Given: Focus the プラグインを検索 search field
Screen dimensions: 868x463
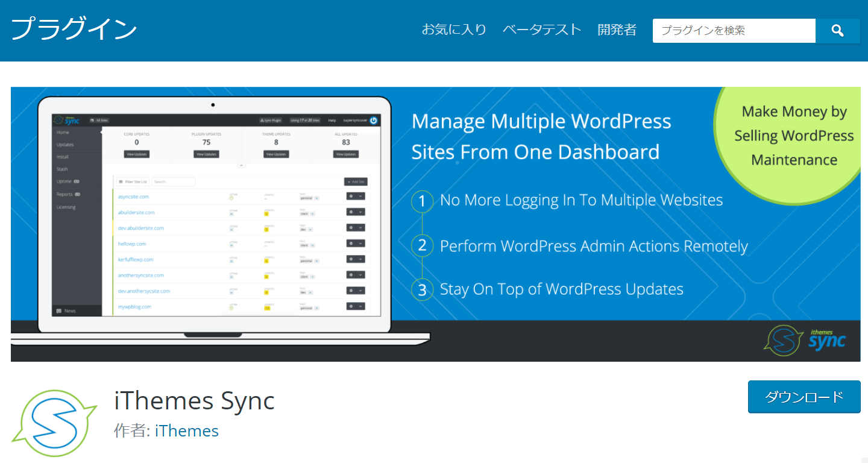Looking at the screenshot, I should (x=734, y=31).
